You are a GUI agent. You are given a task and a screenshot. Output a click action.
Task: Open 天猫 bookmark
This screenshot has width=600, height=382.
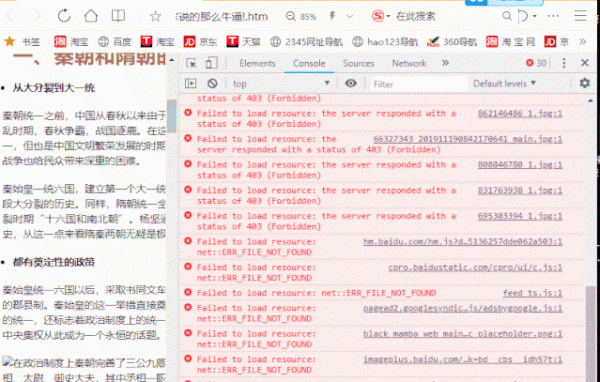pyautogui.click(x=243, y=41)
